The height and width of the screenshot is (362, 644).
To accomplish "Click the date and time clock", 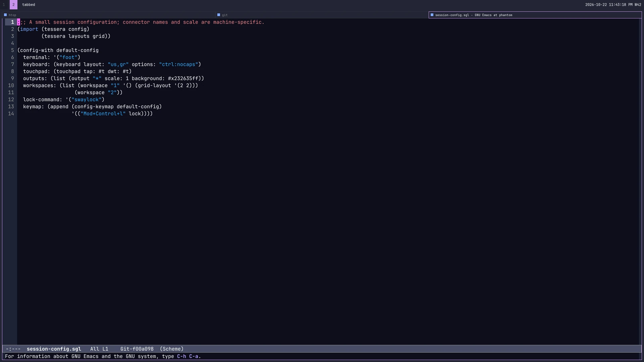I will point(613,5).
